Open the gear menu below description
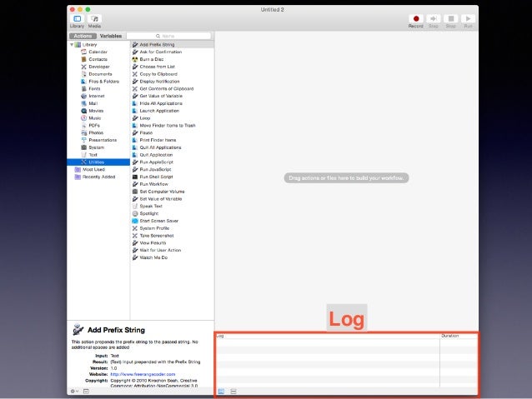Screen dimensions: 532x399 click(x=74, y=392)
